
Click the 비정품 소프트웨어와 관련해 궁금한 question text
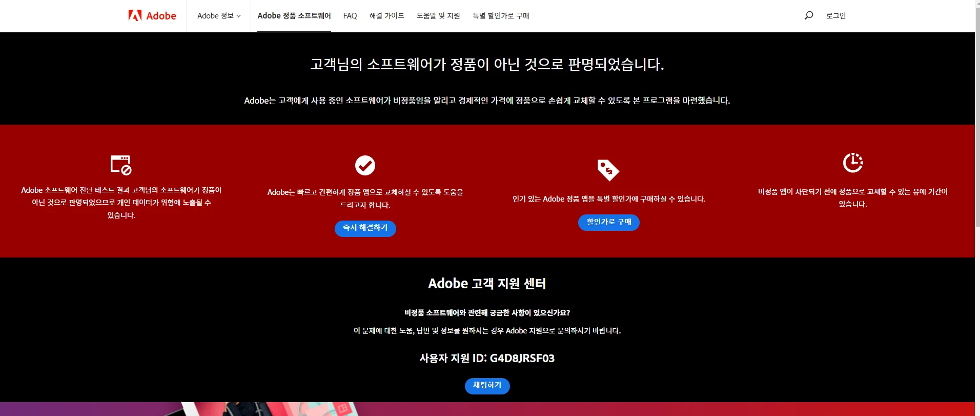click(487, 312)
